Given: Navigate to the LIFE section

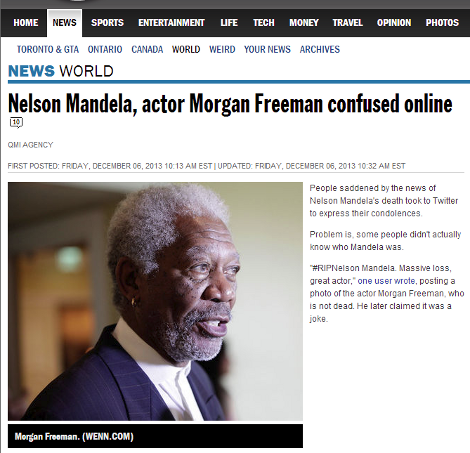Looking at the screenshot, I should tap(229, 23).
